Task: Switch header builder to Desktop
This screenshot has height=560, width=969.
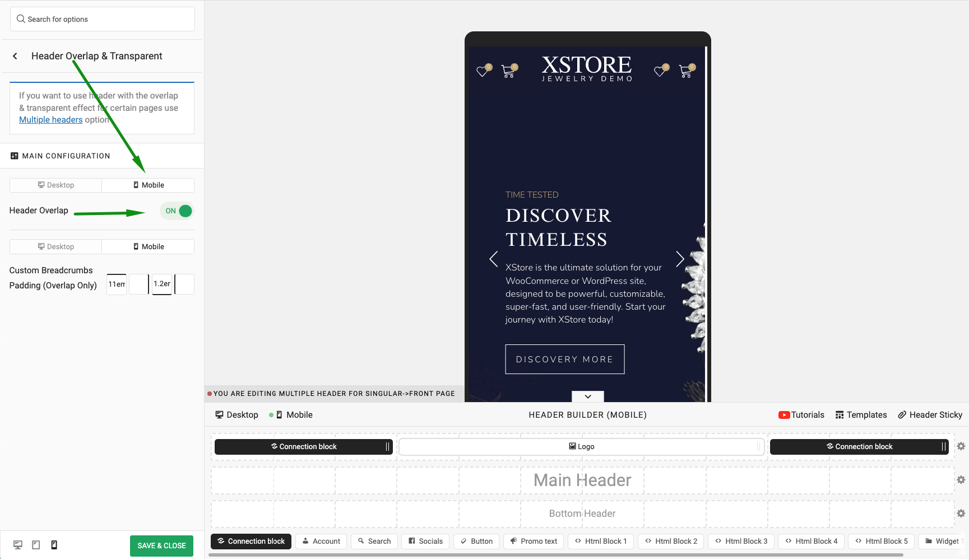Action: click(237, 415)
